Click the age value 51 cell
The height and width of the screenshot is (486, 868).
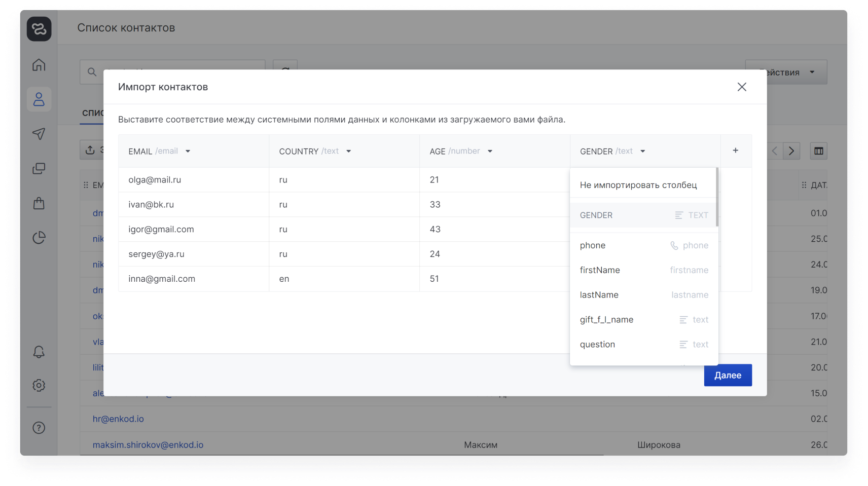click(x=495, y=279)
